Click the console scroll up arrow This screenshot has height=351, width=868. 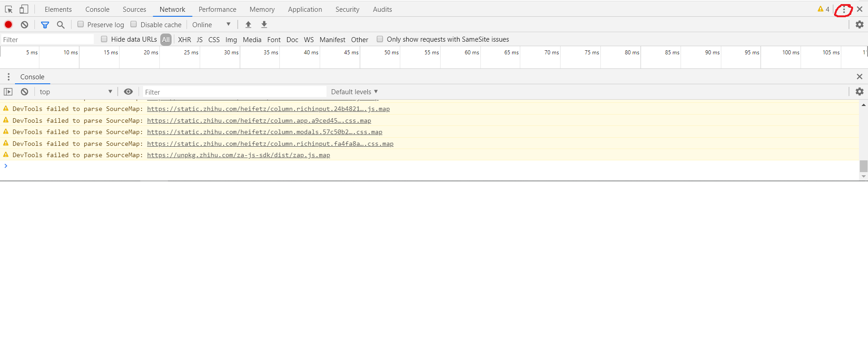click(x=863, y=105)
